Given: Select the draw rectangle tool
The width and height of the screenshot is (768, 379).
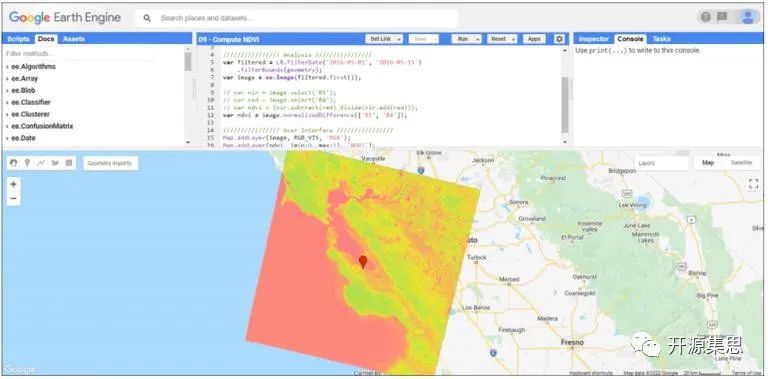Looking at the screenshot, I should click(x=69, y=163).
